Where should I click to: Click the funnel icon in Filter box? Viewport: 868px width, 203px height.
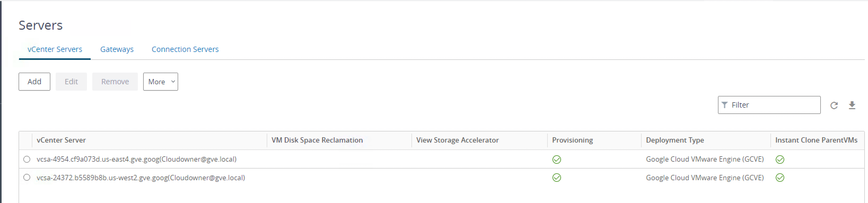click(x=725, y=105)
